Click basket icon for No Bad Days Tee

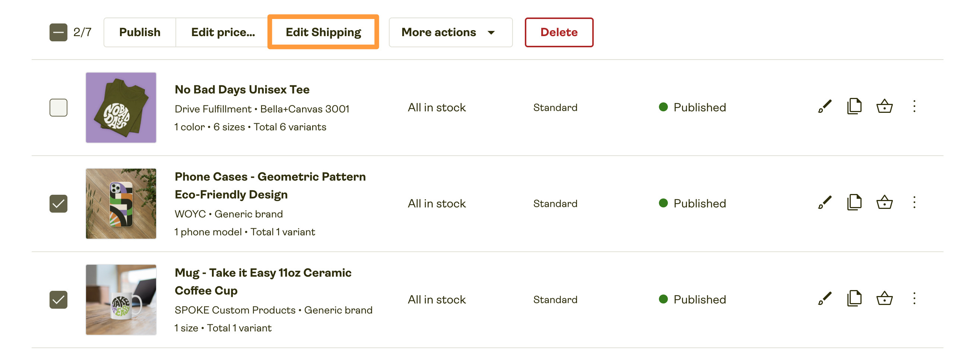tap(884, 107)
